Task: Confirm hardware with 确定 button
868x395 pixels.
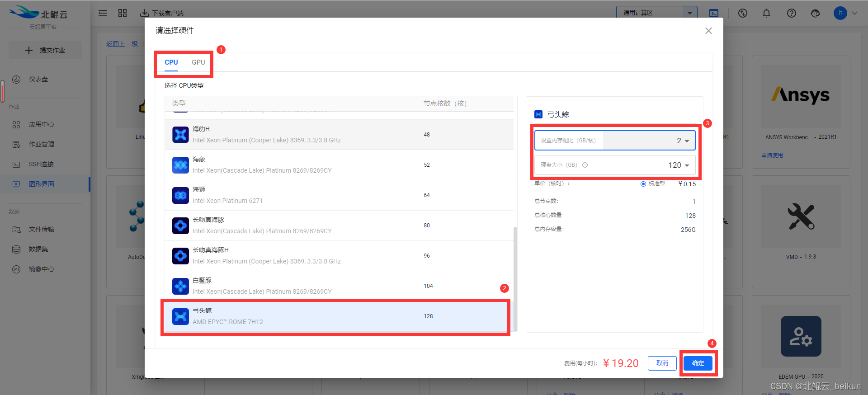Action: coord(698,363)
